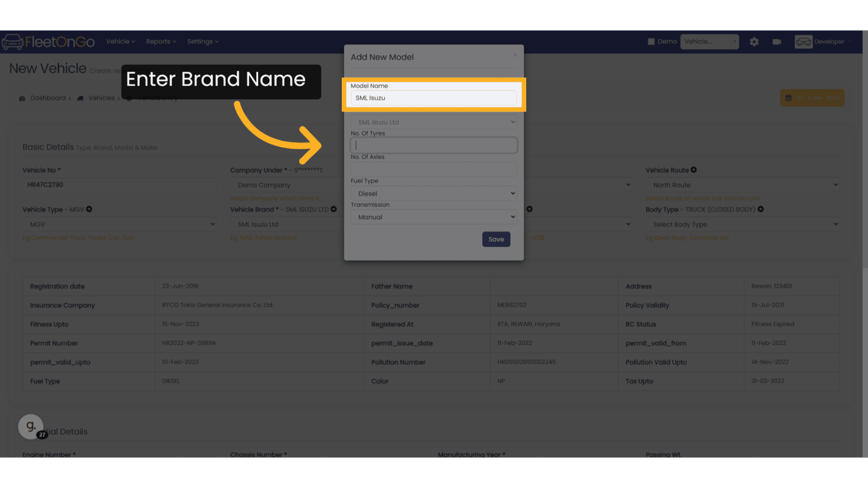Click the Vehicle No field HR47C2790

tap(119, 185)
